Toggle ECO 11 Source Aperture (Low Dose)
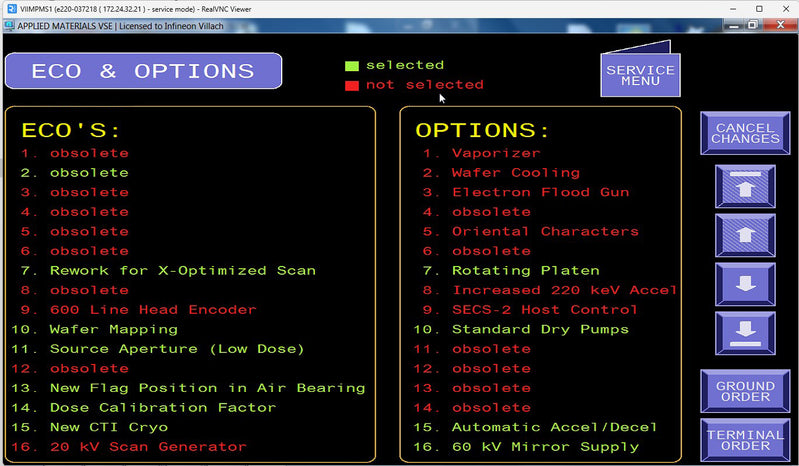Image resolution: width=799 pixels, height=466 pixels. [x=157, y=349]
